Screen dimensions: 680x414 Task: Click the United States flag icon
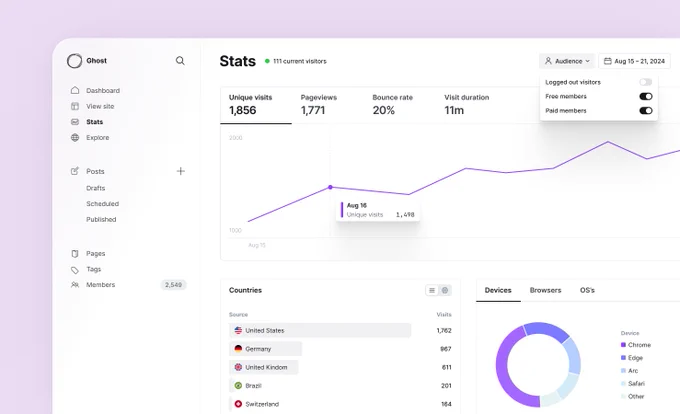point(238,330)
